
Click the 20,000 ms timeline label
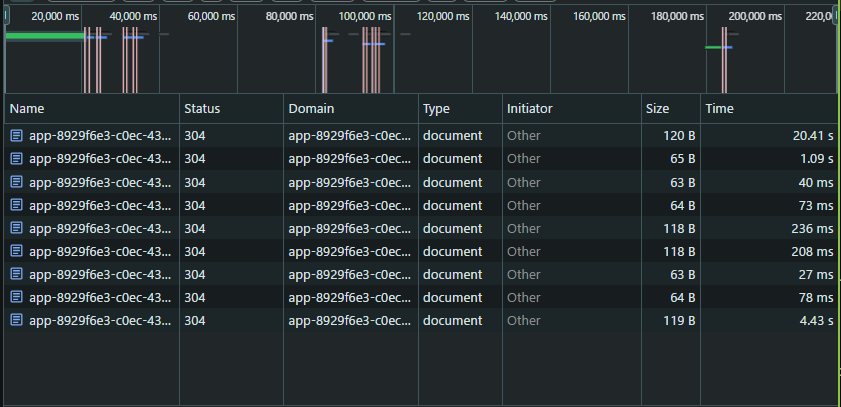[55, 17]
